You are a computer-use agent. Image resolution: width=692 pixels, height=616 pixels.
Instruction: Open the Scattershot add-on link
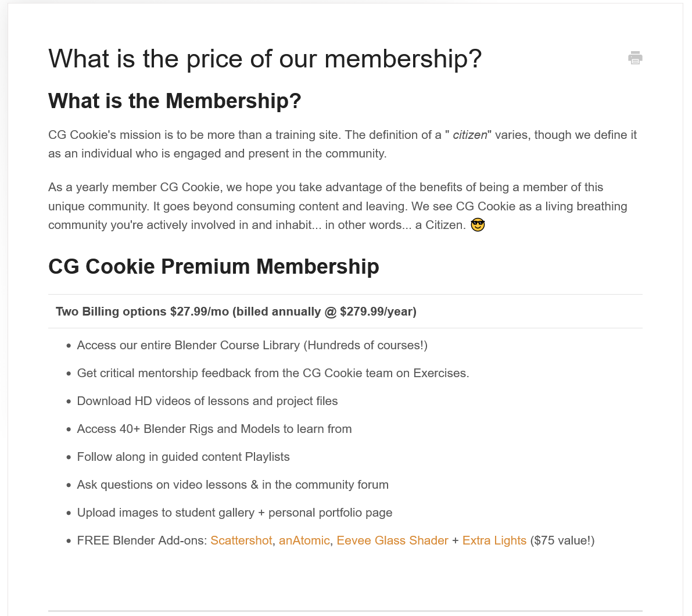[x=241, y=540]
